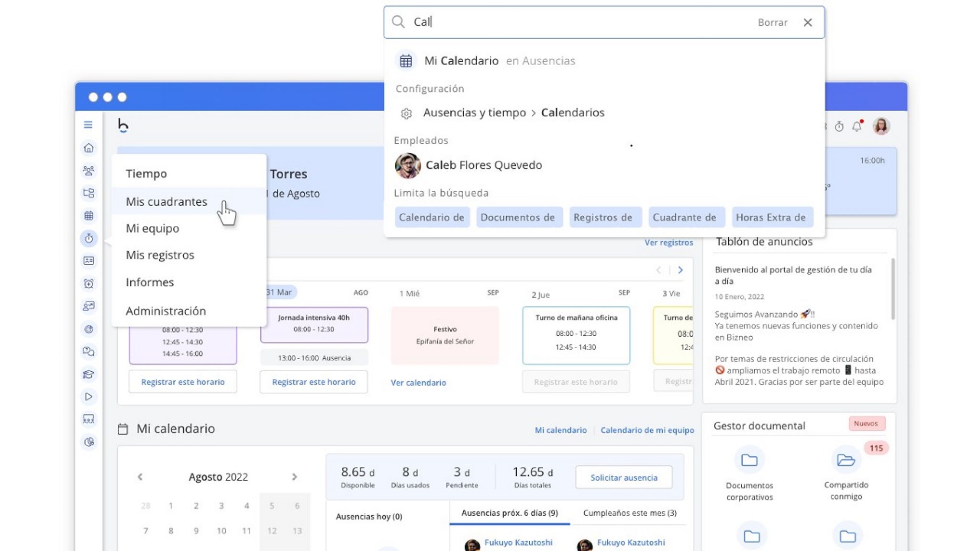Collapse the sidebar via the hamburger icon

pos(88,124)
